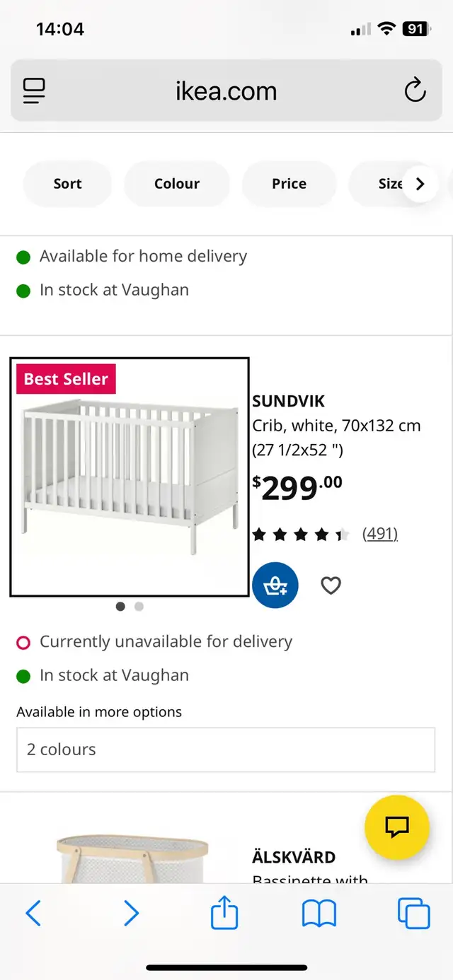Share the page using the share icon
Image resolution: width=453 pixels, height=980 pixels.
tap(224, 913)
